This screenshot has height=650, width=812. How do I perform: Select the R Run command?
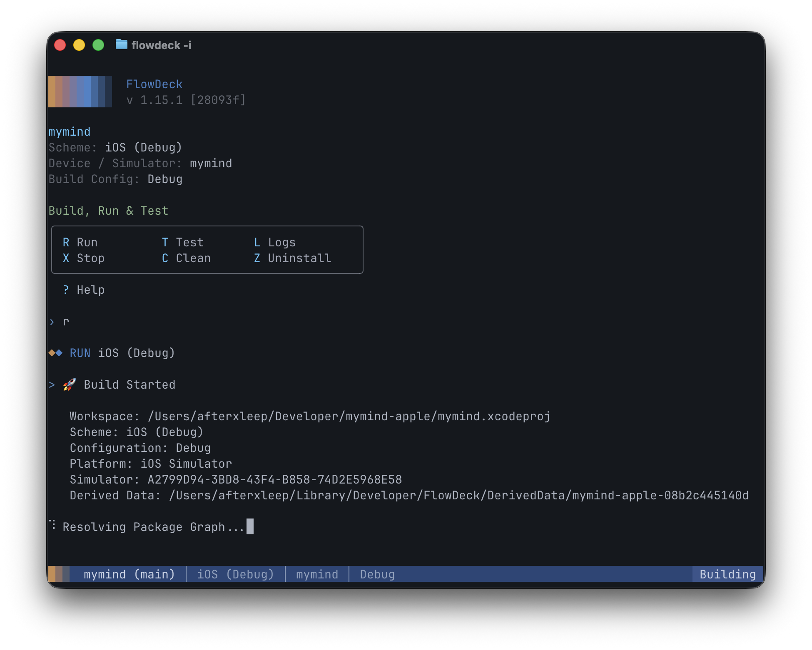click(x=80, y=243)
